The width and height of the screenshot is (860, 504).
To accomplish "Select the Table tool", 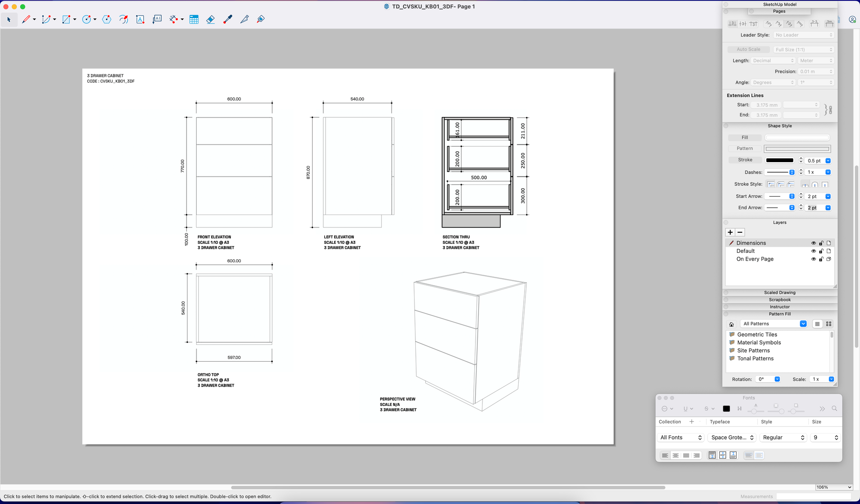I will [x=194, y=19].
